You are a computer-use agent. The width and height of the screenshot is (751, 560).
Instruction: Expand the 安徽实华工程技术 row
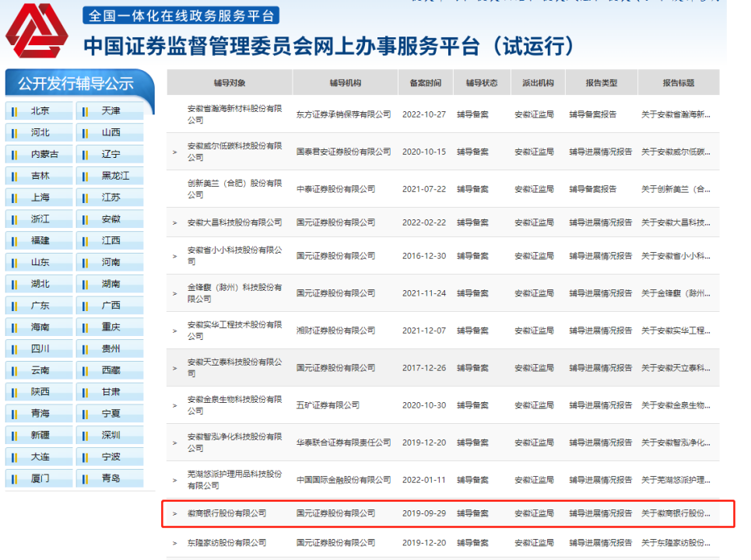175,331
